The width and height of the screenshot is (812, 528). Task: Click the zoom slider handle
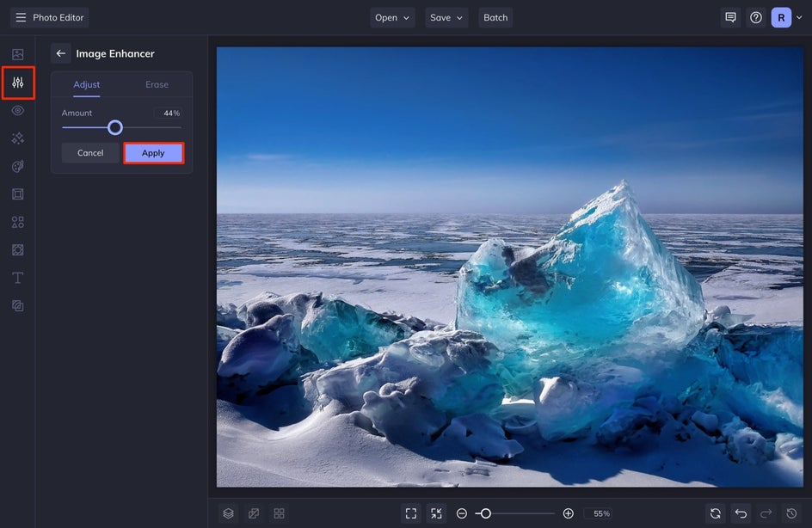pyautogui.click(x=485, y=513)
